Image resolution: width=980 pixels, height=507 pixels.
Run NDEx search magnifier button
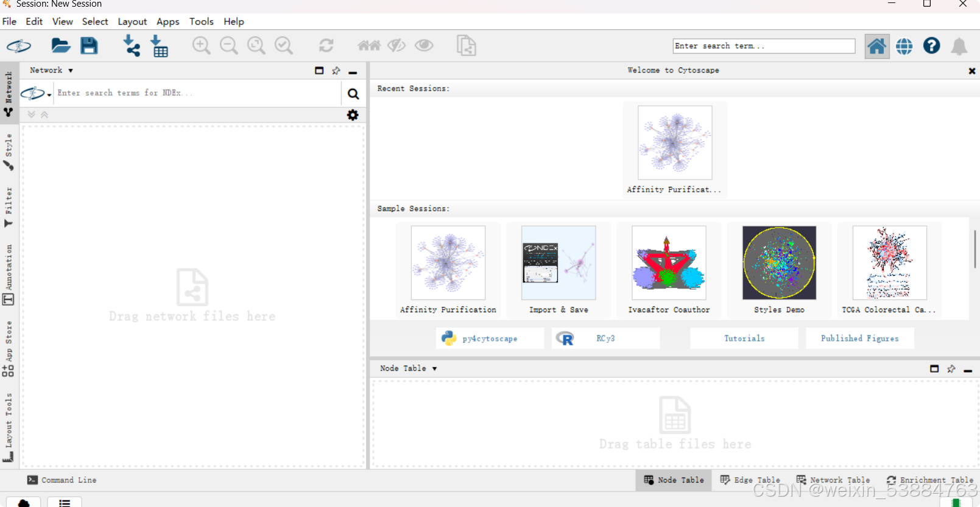pos(353,94)
